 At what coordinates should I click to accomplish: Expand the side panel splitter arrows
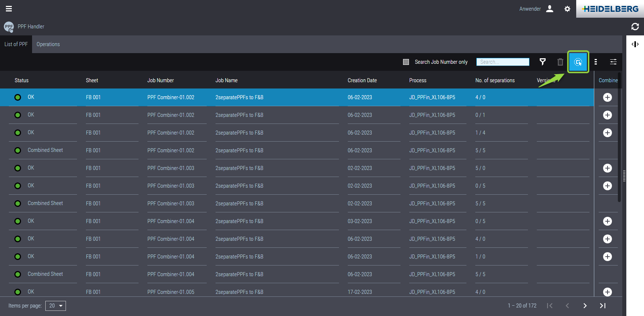pyautogui.click(x=635, y=44)
